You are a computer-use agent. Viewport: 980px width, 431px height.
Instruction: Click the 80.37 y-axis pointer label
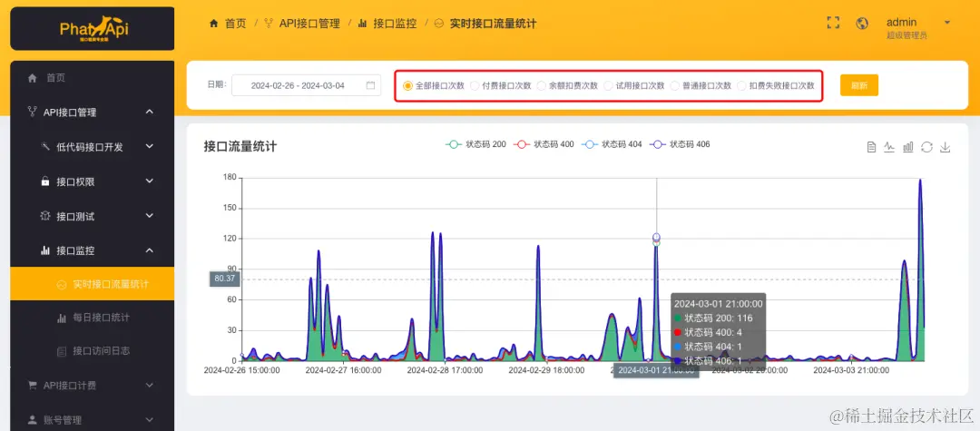click(x=224, y=279)
